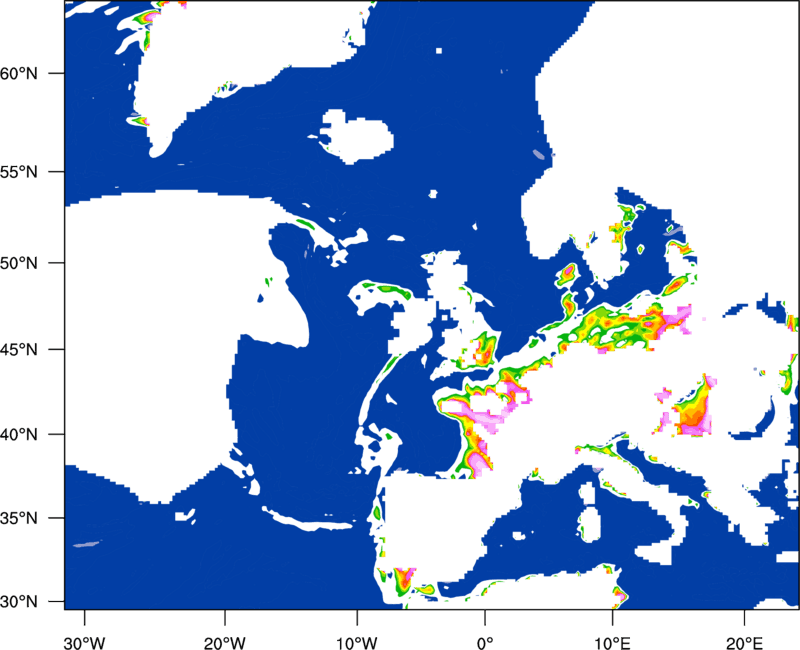Click the colored patch near 7°E 50°N
800x650 pixels.
tap(567, 274)
